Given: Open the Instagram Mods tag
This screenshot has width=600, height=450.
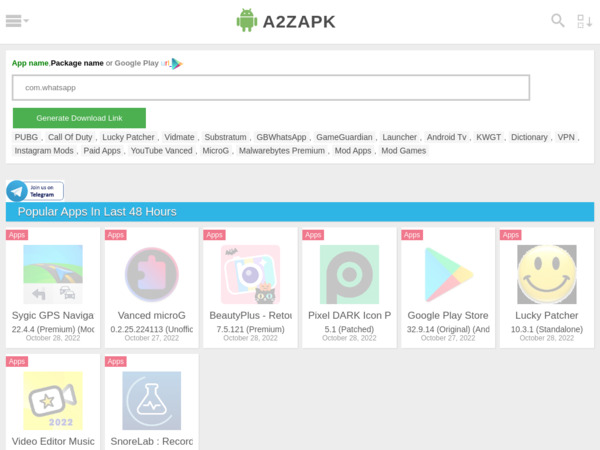Looking at the screenshot, I should 44,151.
